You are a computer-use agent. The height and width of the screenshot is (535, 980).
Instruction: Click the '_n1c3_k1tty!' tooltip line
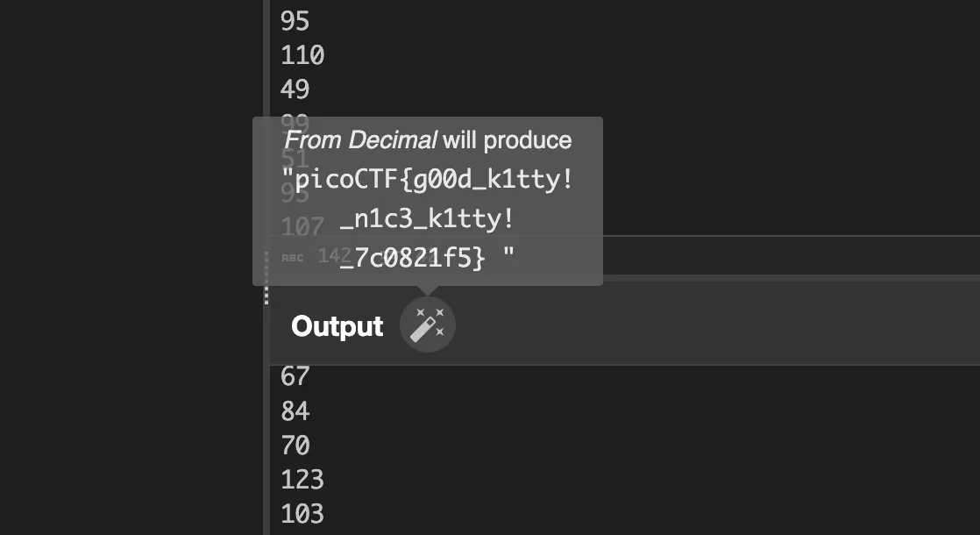point(426,219)
